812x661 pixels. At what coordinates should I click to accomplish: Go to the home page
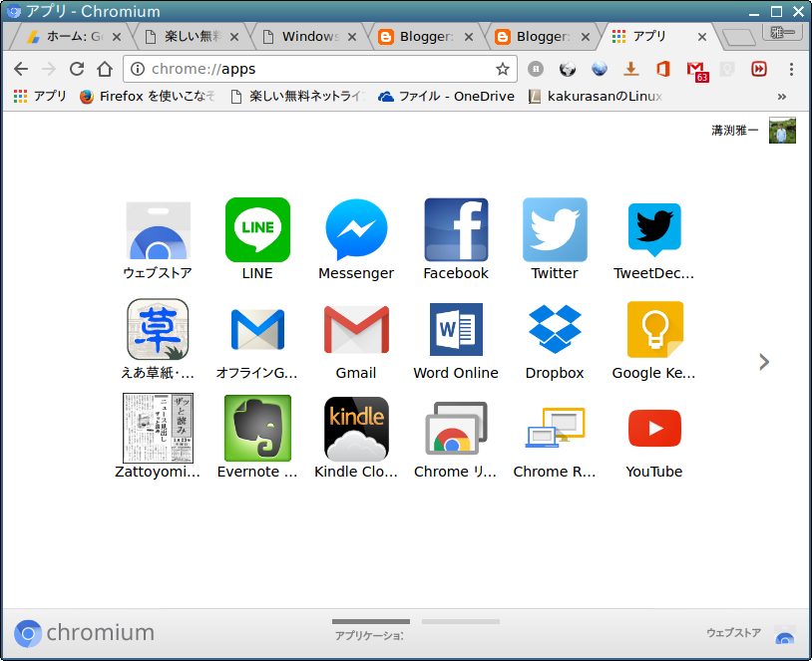pos(105,69)
